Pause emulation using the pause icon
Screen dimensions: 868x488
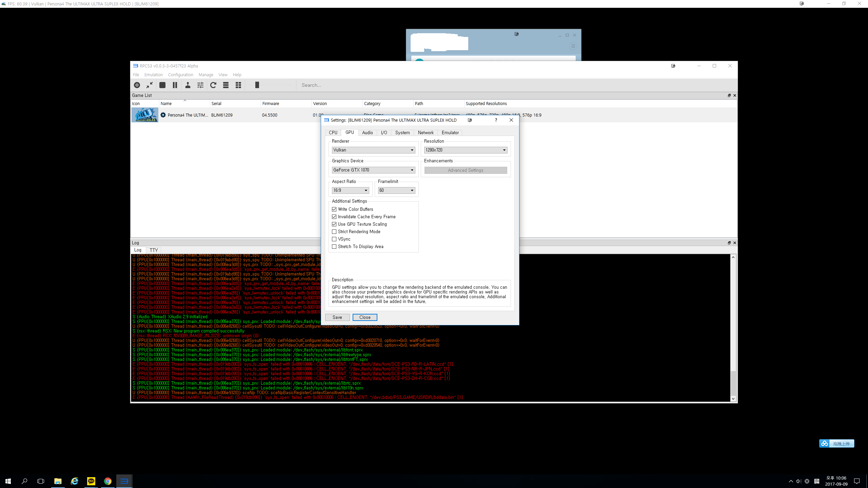pyautogui.click(x=175, y=85)
